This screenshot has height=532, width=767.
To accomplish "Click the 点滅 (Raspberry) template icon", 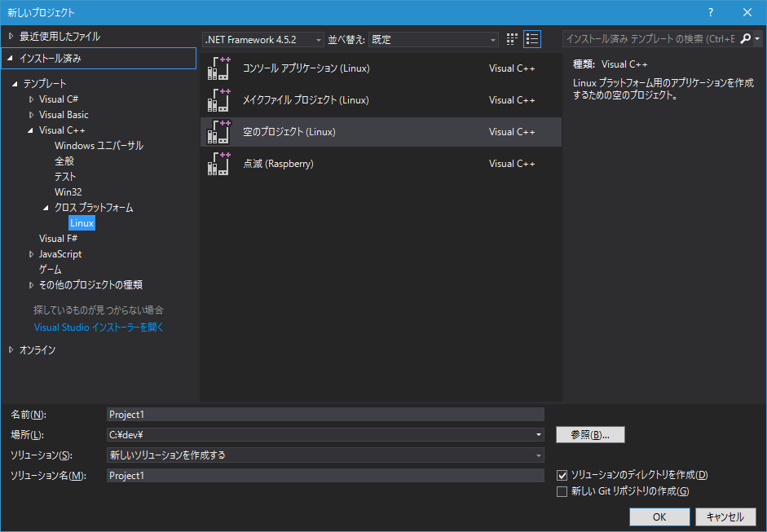I will pos(218,164).
